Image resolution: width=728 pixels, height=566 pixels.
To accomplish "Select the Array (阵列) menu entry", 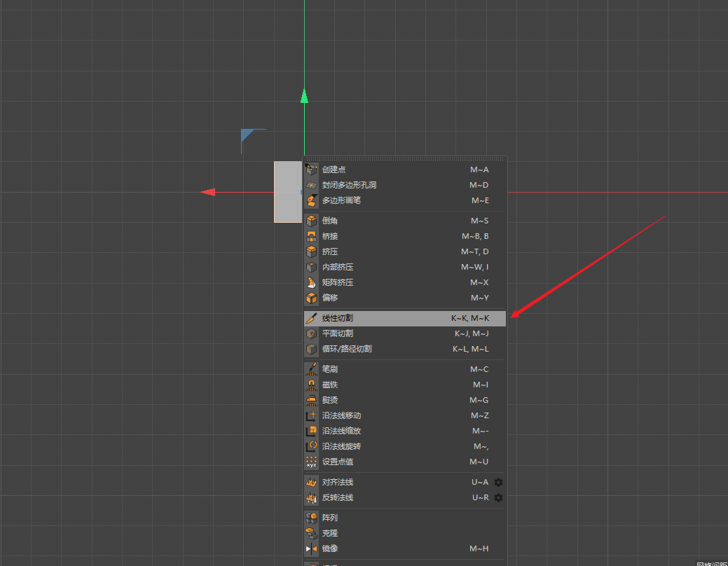I will click(330, 518).
